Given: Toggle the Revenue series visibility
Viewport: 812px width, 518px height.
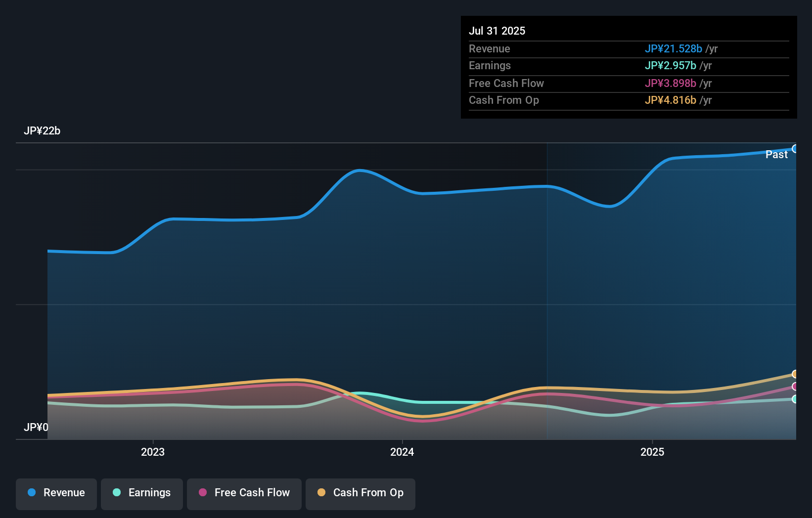Looking at the screenshot, I should point(56,494).
